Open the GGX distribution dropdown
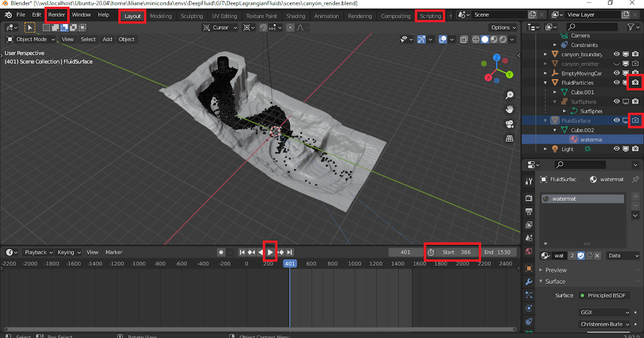Image resolution: width=644 pixels, height=338 pixels. pyautogui.click(x=604, y=312)
